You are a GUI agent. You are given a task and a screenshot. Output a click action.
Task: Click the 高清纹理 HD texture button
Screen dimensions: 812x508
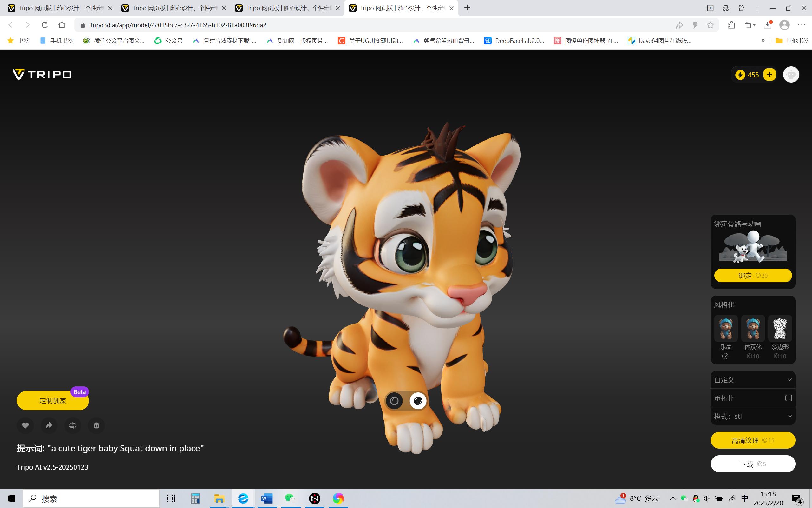pos(753,440)
